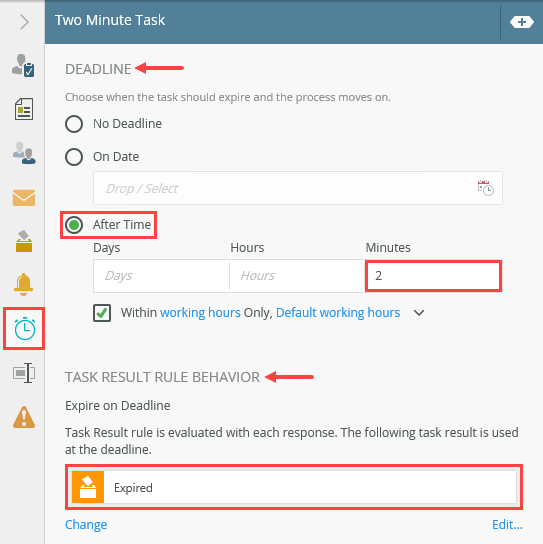Image resolution: width=543 pixels, height=544 pixels.
Task: Click the Days input field
Action: pos(161,276)
